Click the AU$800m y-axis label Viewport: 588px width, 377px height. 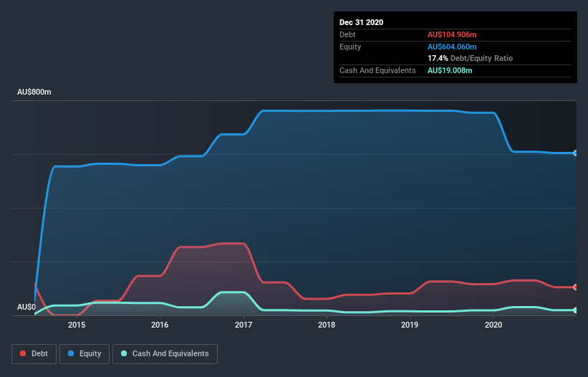click(34, 92)
